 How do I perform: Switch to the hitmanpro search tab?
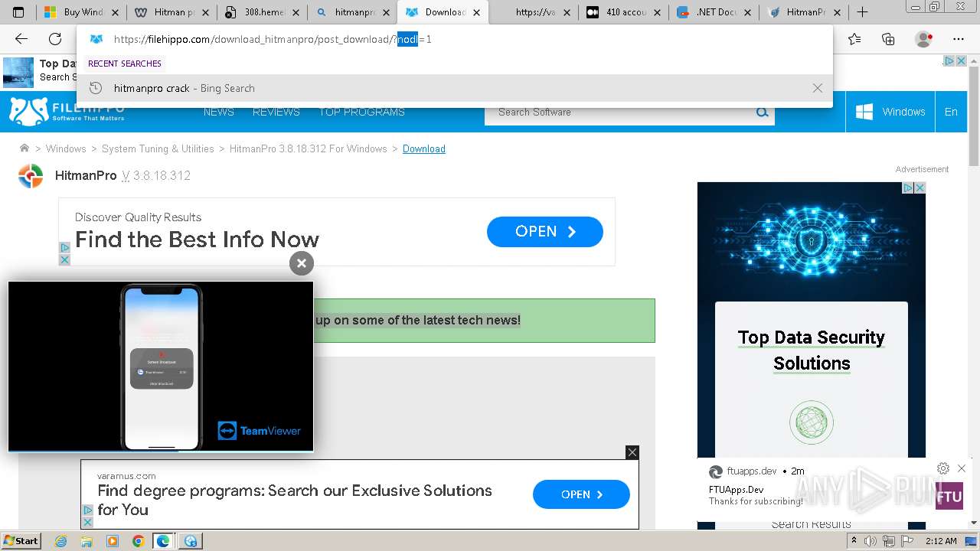[352, 12]
